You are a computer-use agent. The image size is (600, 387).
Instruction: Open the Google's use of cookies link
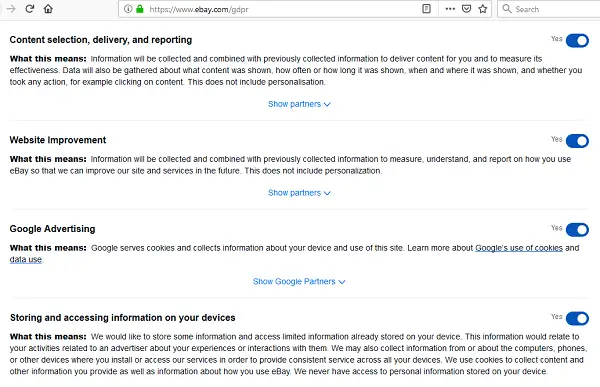519,248
